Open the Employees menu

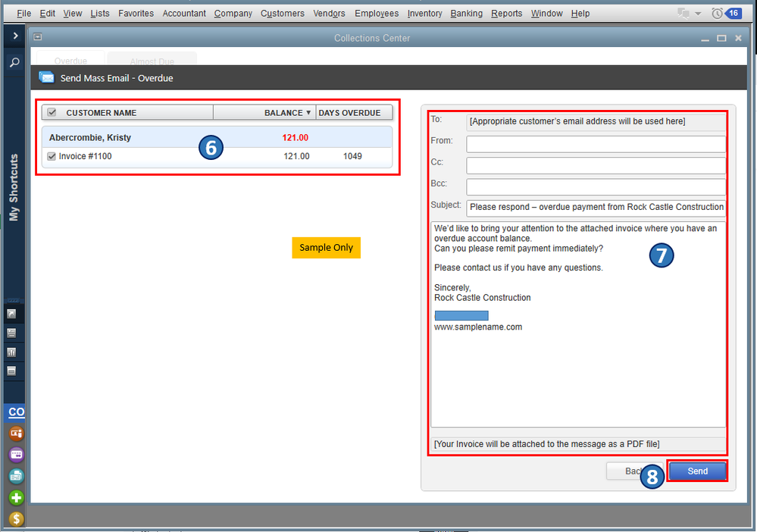pyautogui.click(x=377, y=14)
